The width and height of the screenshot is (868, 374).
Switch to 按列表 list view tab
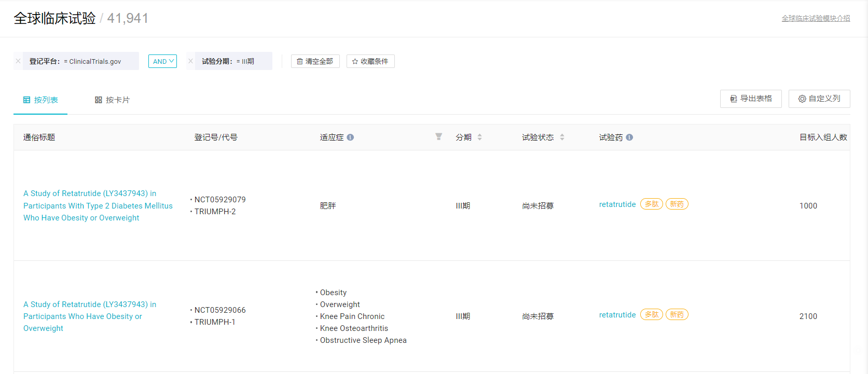(x=40, y=100)
